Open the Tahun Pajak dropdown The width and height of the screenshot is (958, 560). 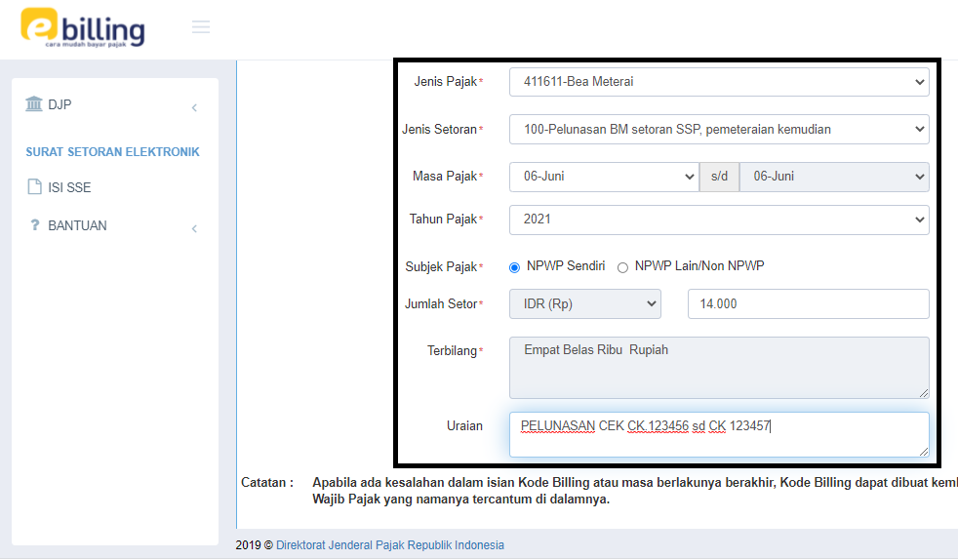tap(719, 220)
